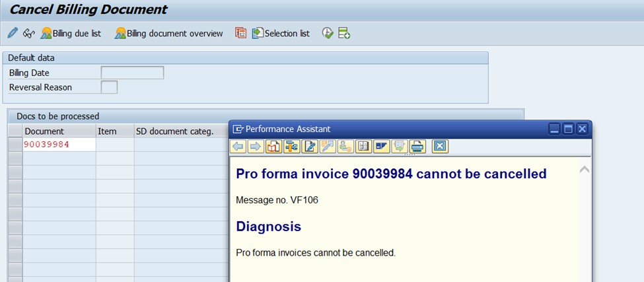Click the clock with checkmark icon

pos(328,33)
